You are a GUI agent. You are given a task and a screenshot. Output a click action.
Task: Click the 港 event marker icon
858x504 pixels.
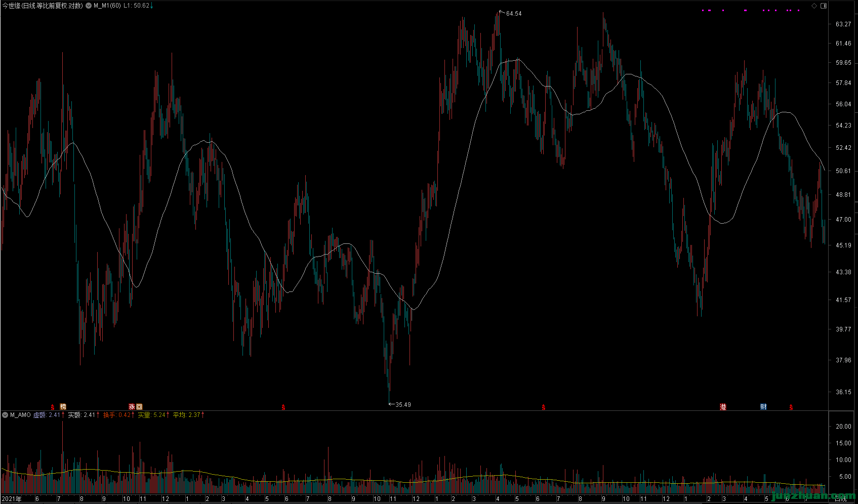(x=723, y=407)
